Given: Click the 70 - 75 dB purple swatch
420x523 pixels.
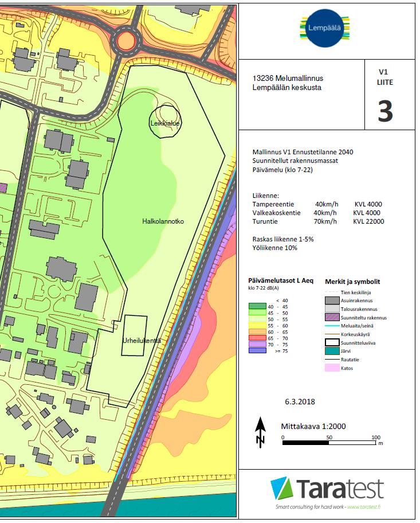Looking at the screenshot, I should (x=257, y=344).
